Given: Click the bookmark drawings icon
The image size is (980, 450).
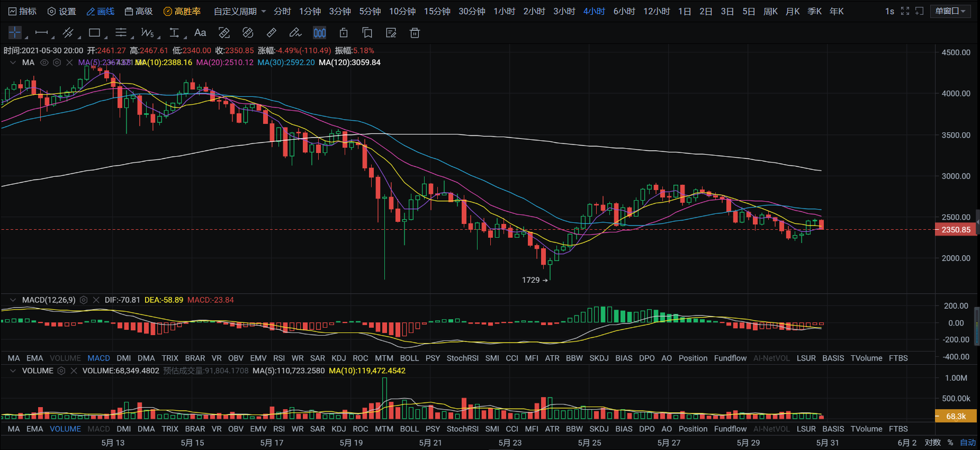Looking at the screenshot, I should pyautogui.click(x=367, y=33).
